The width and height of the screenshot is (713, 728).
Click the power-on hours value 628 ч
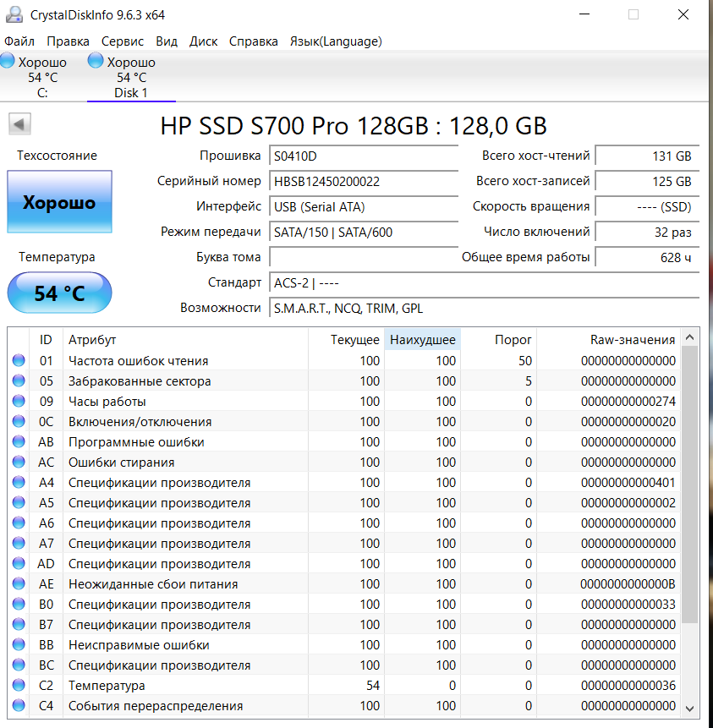pyautogui.click(x=647, y=257)
